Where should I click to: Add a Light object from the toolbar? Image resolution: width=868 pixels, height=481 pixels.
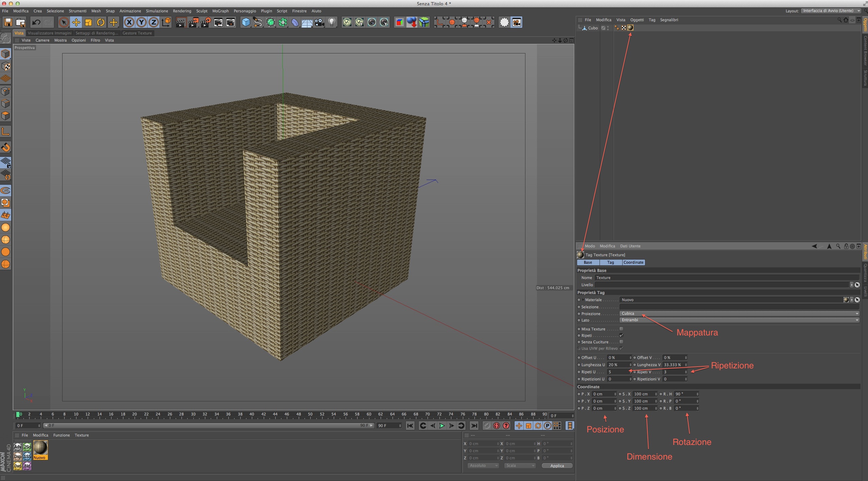click(332, 22)
